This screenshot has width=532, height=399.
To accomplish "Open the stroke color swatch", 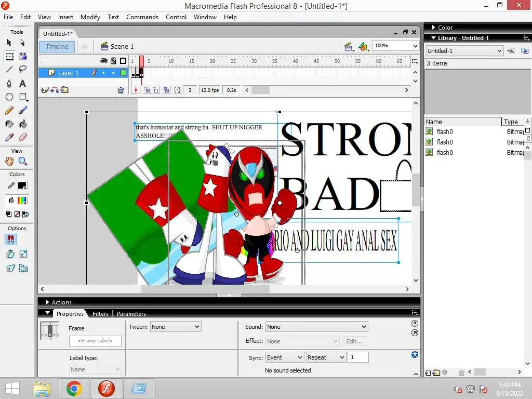I will point(22,185).
